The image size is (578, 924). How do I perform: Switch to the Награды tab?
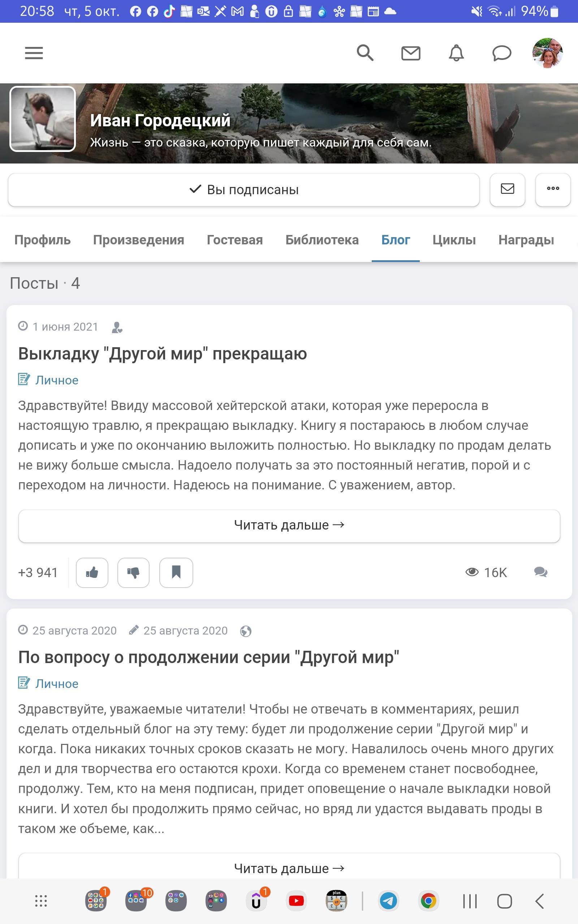click(526, 240)
